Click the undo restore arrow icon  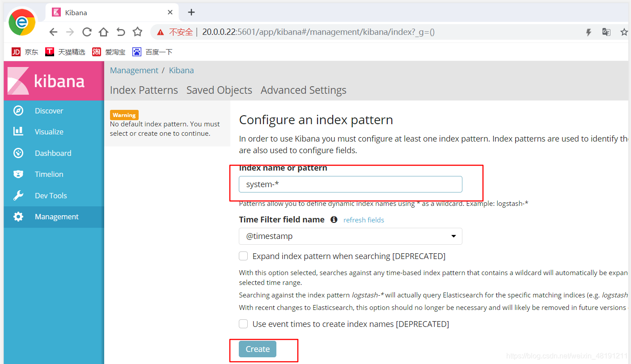pyautogui.click(x=120, y=32)
